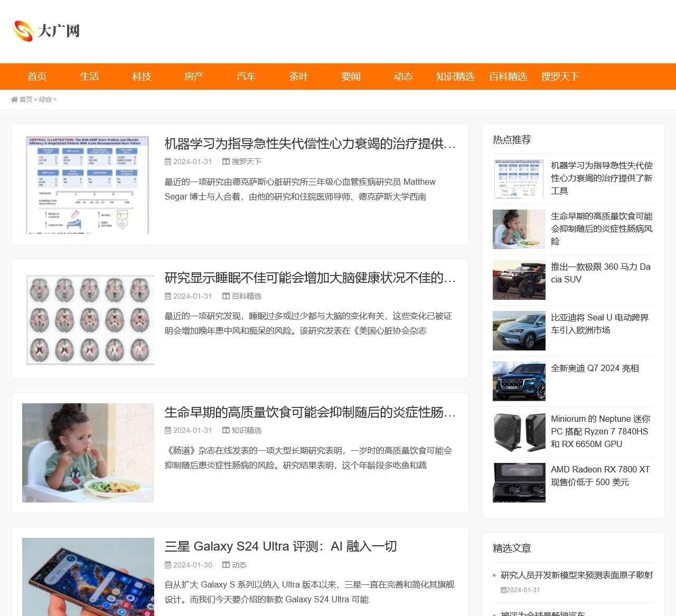
Task: Click 百科精选 tag under sleep article
Action: 247,296
